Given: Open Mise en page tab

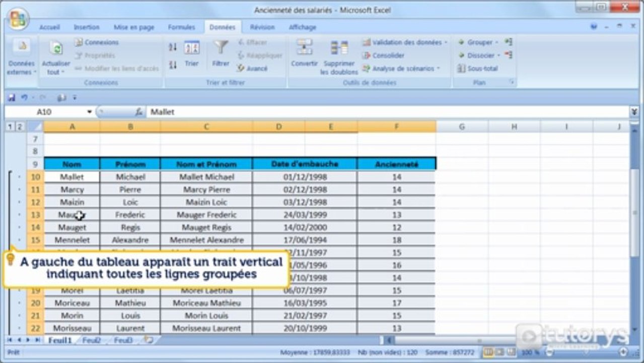Looking at the screenshot, I should tap(134, 27).
